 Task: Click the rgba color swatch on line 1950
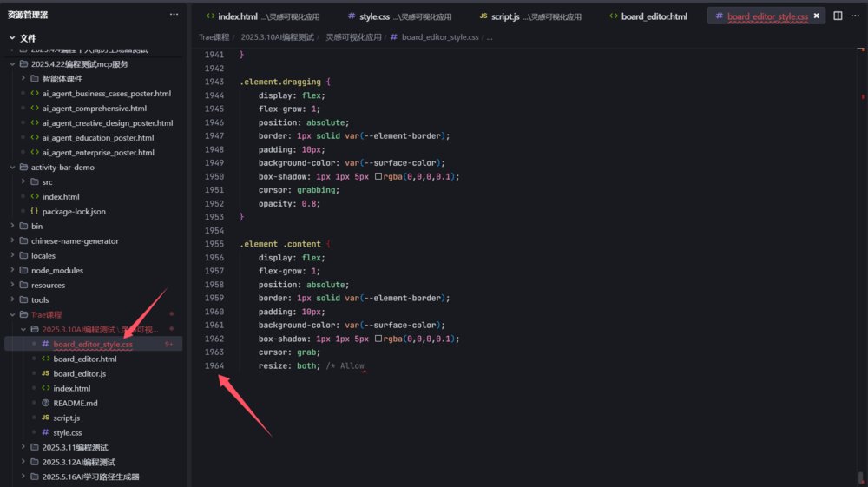click(378, 176)
